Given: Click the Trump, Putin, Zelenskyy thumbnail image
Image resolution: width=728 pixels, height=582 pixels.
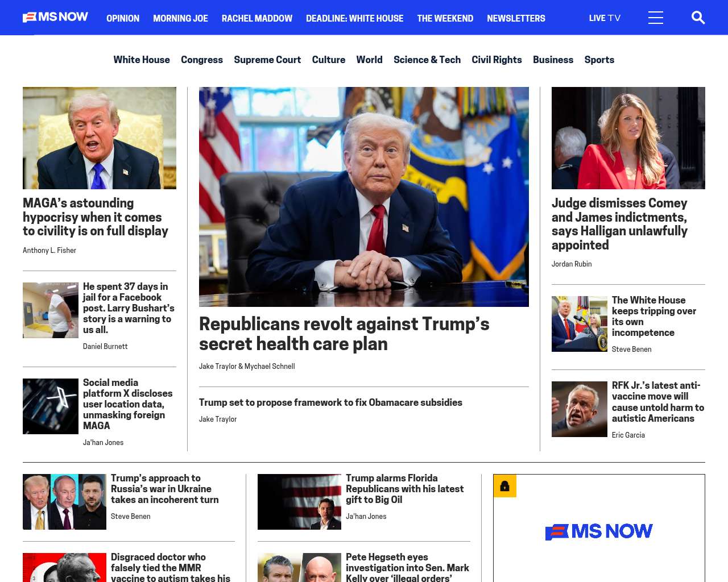Looking at the screenshot, I should tap(64, 502).
